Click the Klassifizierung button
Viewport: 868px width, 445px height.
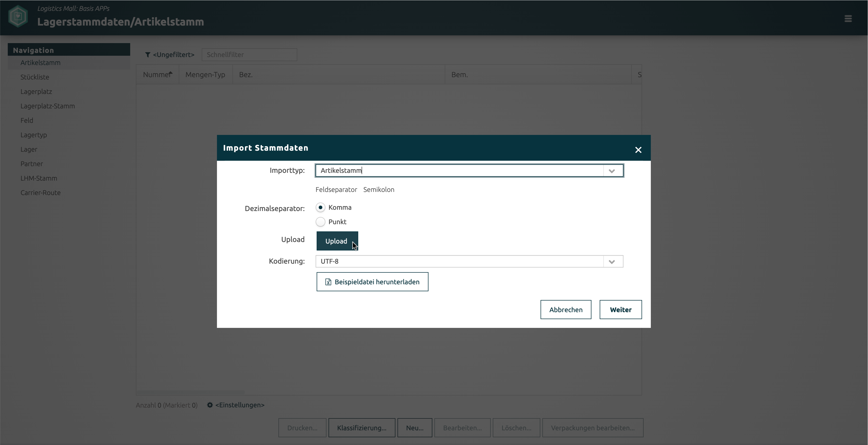(361, 428)
